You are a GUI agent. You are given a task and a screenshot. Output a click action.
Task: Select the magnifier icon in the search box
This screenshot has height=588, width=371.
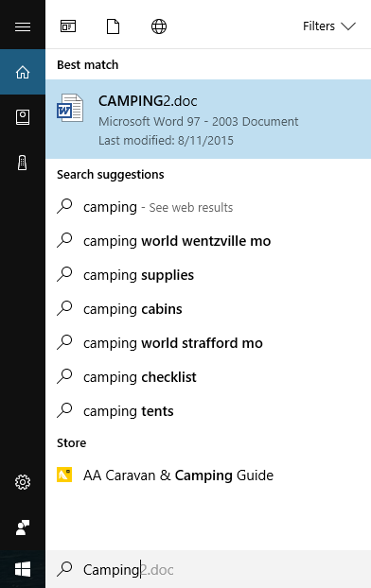coord(64,569)
